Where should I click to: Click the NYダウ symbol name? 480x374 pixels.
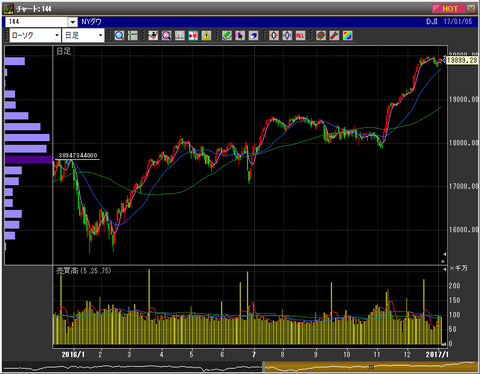point(91,22)
